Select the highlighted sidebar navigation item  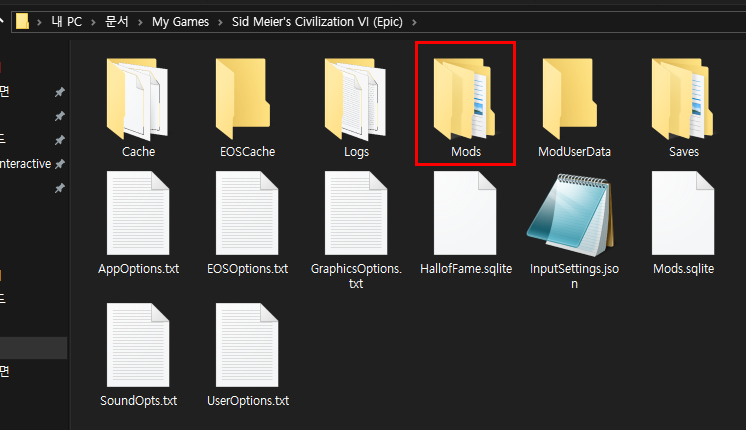coord(33,348)
